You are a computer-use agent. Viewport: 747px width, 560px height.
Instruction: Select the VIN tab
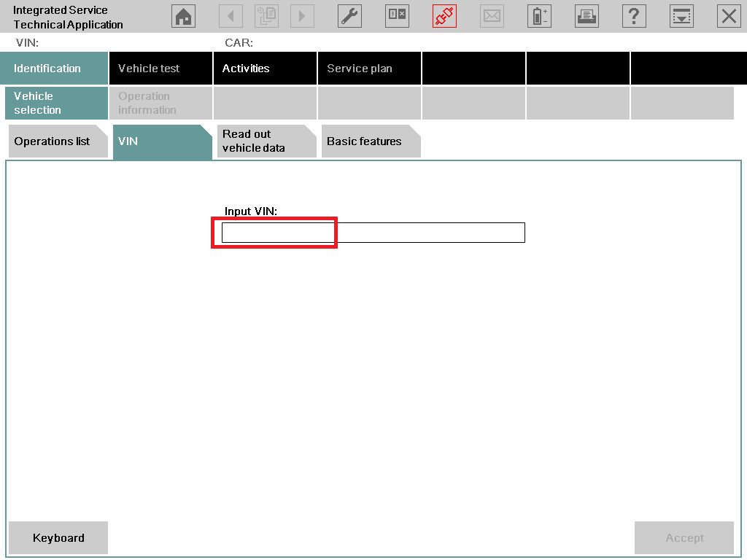point(163,142)
